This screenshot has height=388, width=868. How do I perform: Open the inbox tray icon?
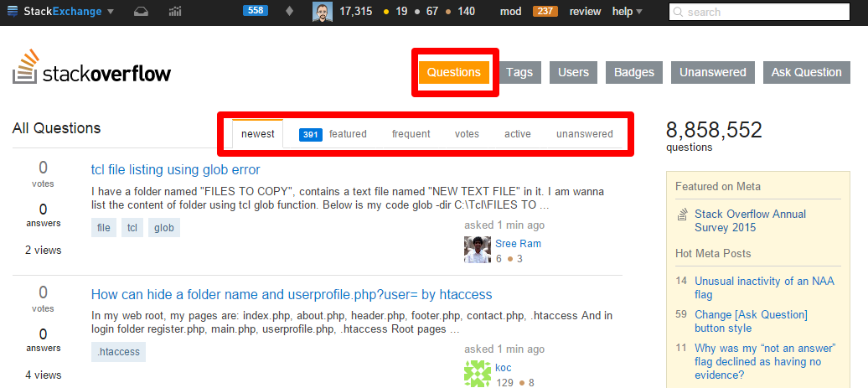click(141, 11)
